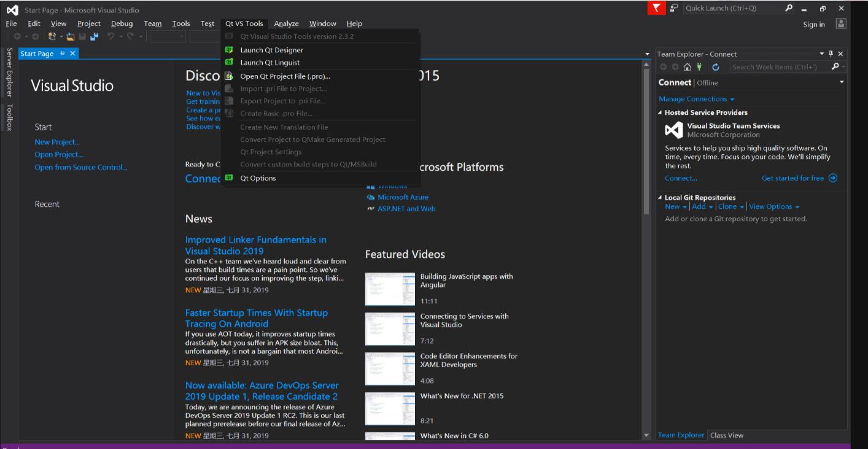
Task: Click the Home icon in Team Explorer
Action: [x=687, y=67]
